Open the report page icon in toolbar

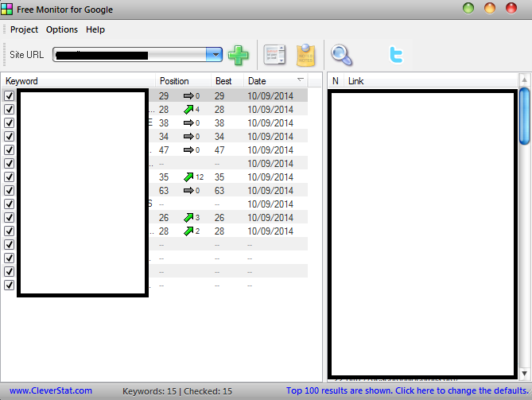point(274,55)
